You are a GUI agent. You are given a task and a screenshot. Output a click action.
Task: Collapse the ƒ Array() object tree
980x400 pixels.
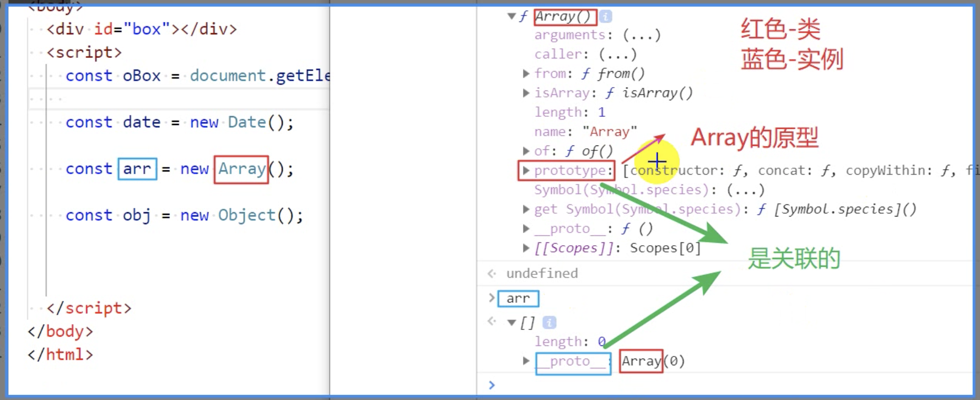tap(511, 17)
